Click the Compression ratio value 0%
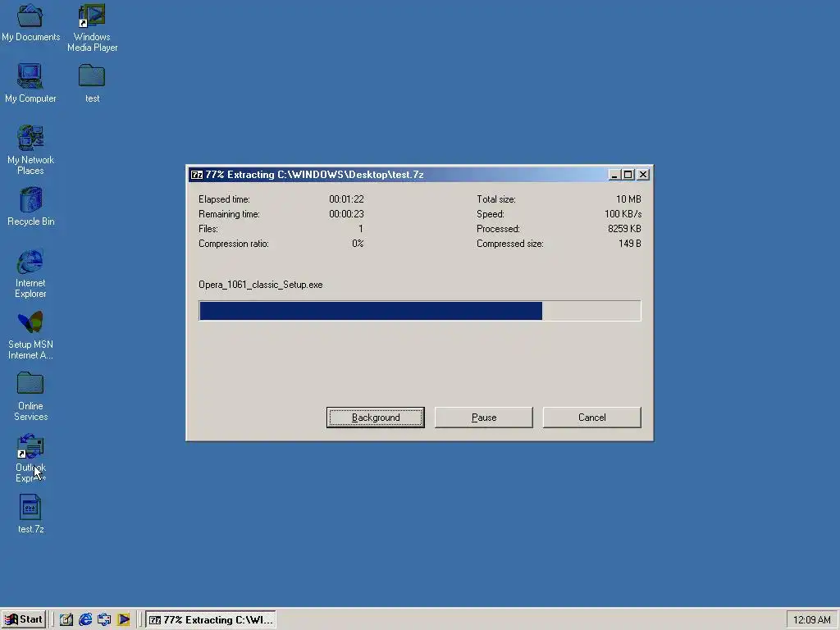The width and height of the screenshot is (840, 630). [x=358, y=244]
